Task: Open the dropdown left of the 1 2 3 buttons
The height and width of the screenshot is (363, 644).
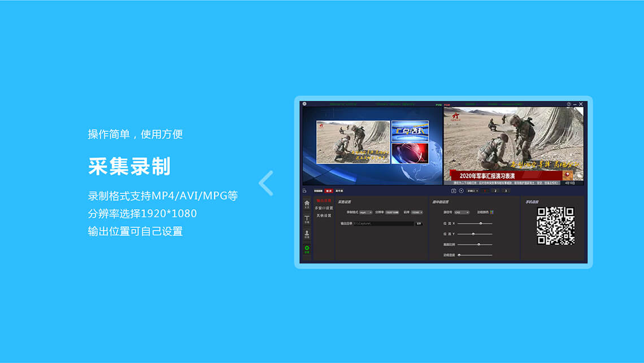Action: pos(472,191)
